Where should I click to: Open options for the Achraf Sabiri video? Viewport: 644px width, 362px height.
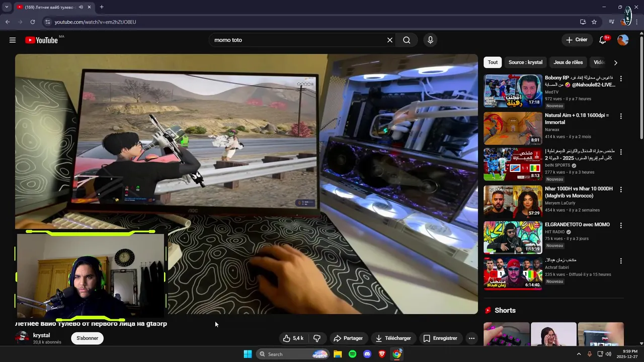point(621,261)
